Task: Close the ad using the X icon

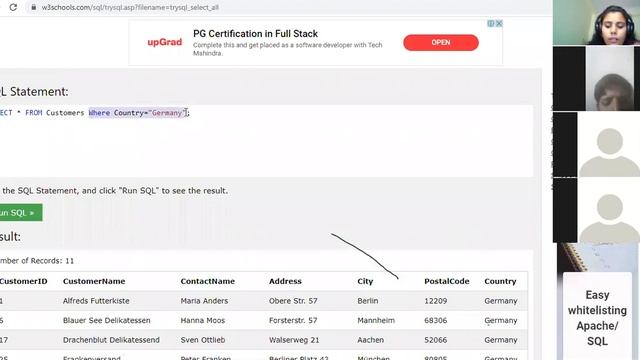Action: 499,24
